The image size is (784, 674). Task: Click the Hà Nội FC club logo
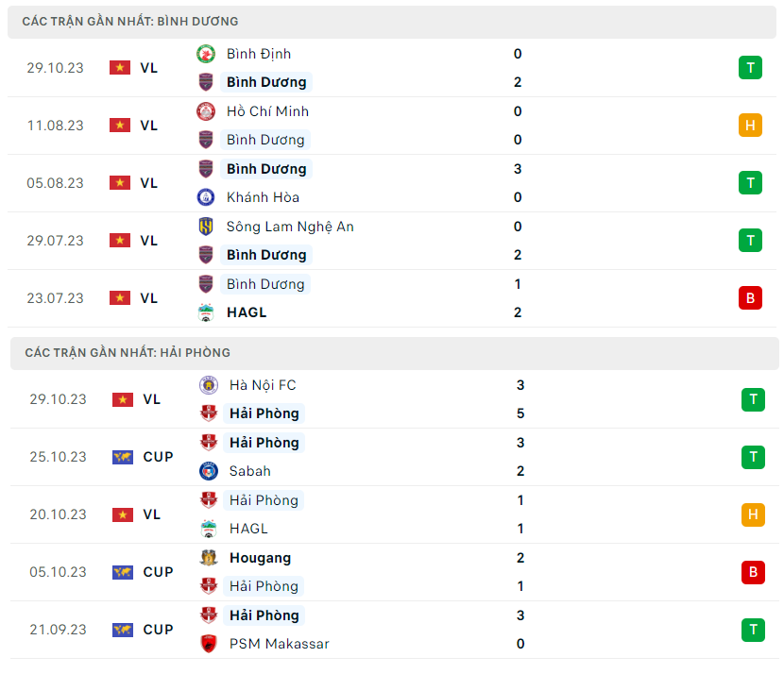(209, 385)
